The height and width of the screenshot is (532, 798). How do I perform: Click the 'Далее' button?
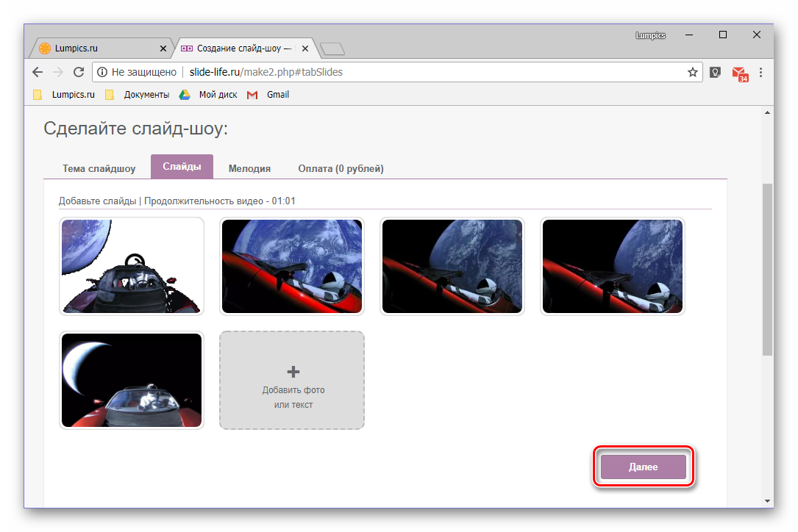pyautogui.click(x=644, y=467)
